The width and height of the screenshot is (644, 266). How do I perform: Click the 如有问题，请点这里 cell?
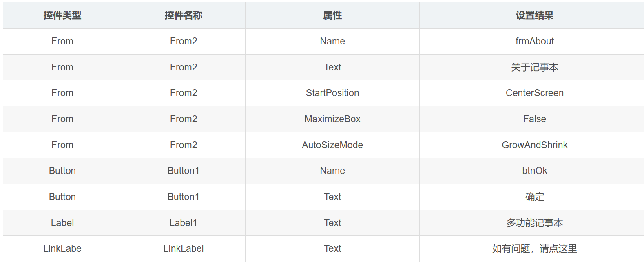pos(534,248)
